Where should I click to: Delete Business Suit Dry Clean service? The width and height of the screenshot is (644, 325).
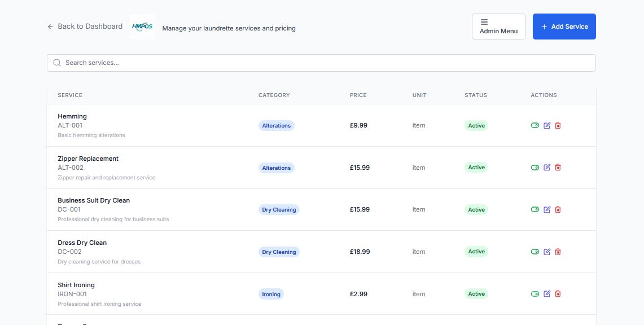pos(558,210)
